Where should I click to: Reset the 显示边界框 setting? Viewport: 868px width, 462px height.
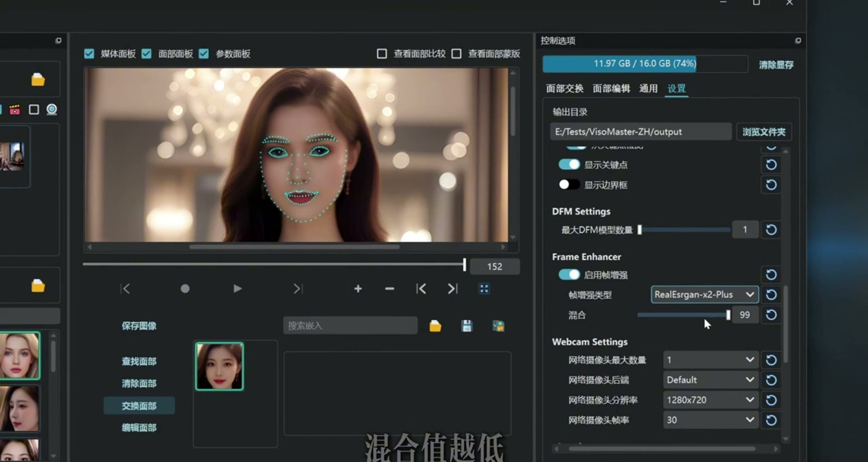click(771, 185)
